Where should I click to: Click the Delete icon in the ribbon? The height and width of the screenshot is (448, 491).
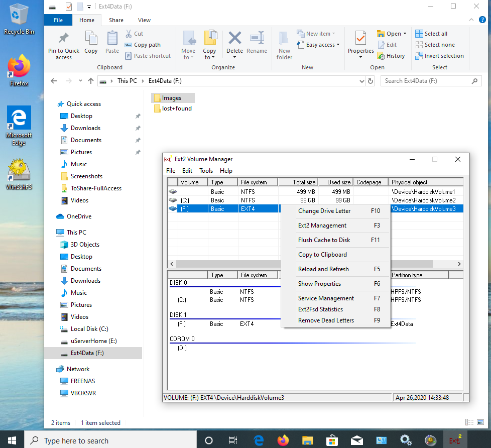(x=234, y=39)
